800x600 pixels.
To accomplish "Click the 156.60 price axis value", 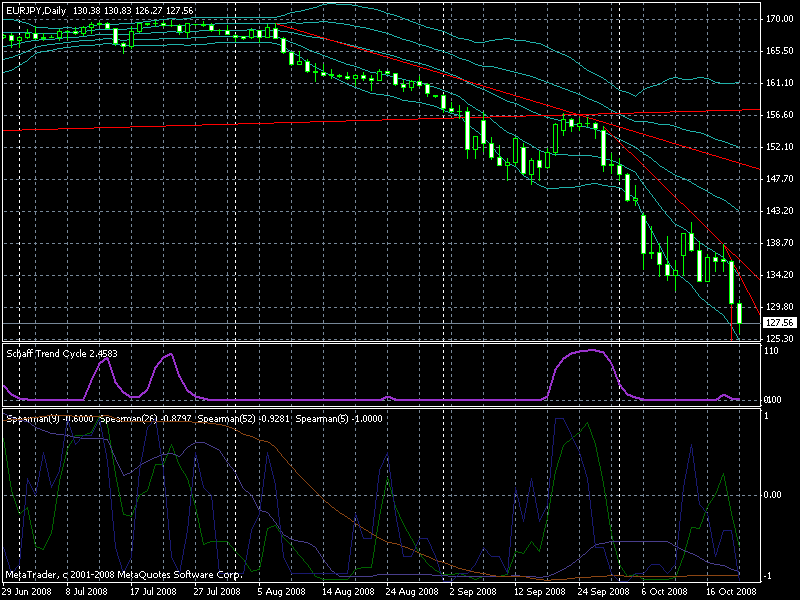I will pyautogui.click(x=780, y=115).
